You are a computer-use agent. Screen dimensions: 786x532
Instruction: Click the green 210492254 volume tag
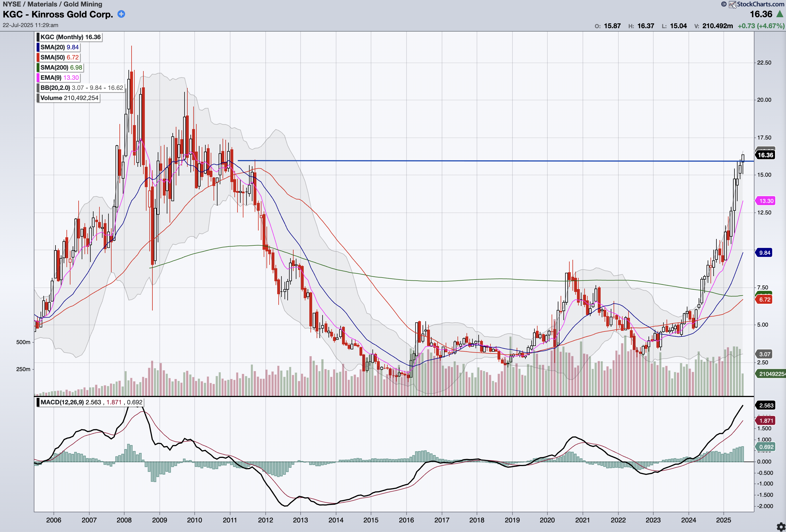click(x=771, y=374)
